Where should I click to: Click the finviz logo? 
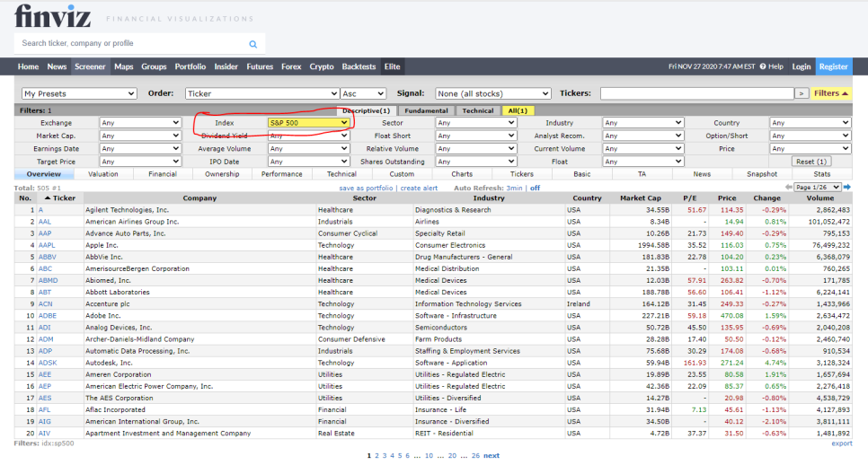click(52, 16)
